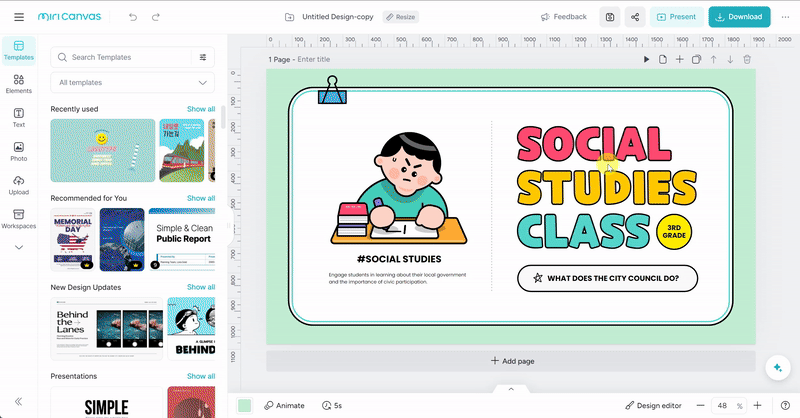Expand more sidebar items below Workspaces
Screen dimensions: 800x418
tap(18, 247)
